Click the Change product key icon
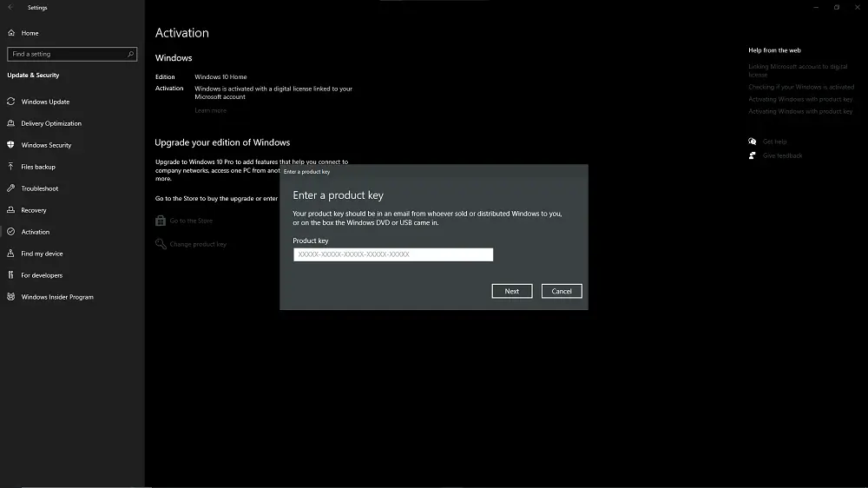This screenshot has height=488, width=868. 161,244
